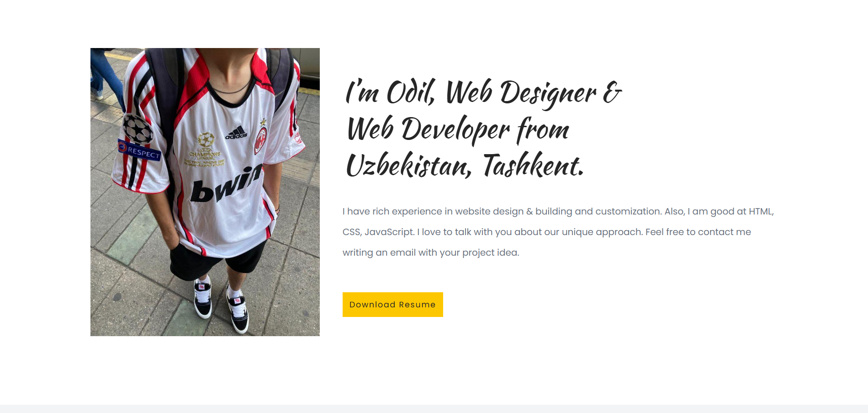Image resolution: width=868 pixels, height=413 pixels.
Task: Click the word "HTML," in the description
Action: (x=761, y=211)
